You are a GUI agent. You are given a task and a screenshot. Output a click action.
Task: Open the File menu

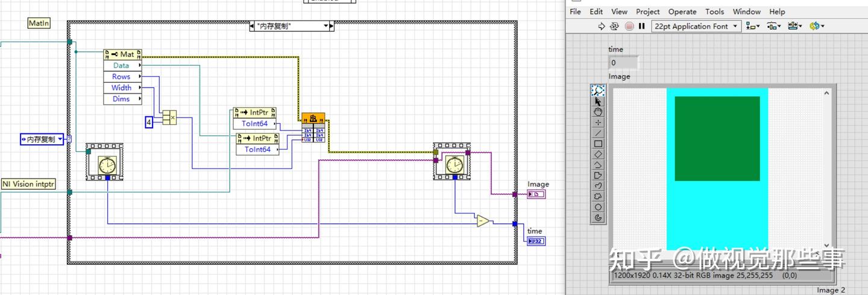pos(575,11)
